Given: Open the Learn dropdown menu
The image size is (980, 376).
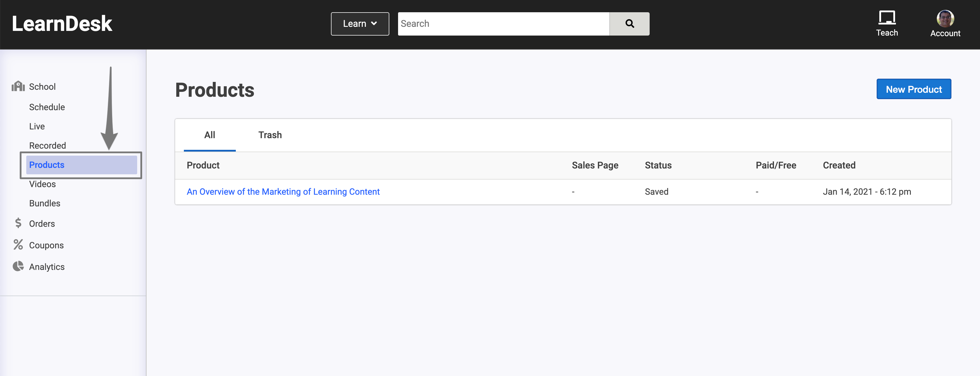Looking at the screenshot, I should click(360, 24).
